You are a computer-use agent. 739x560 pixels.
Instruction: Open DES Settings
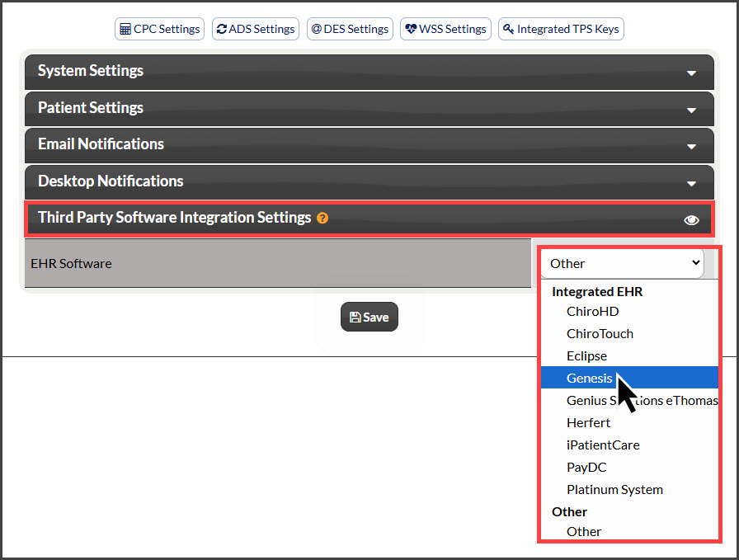pyautogui.click(x=350, y=29)
